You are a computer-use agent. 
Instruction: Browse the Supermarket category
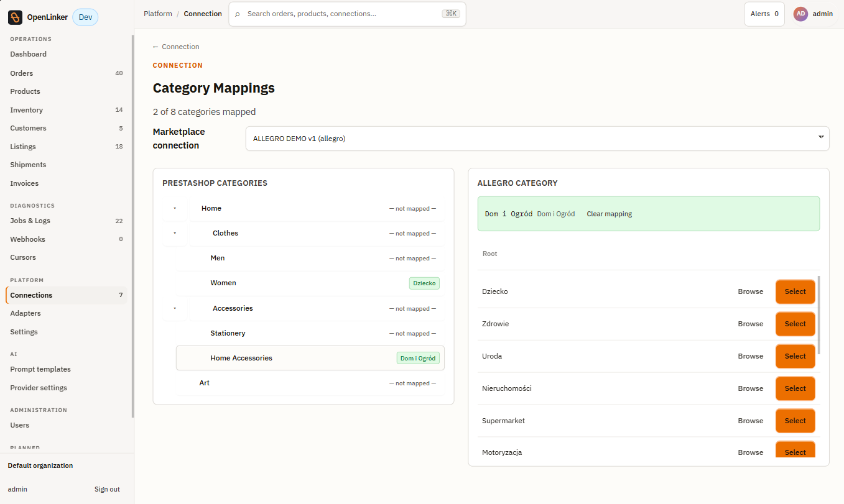(750, 421)
